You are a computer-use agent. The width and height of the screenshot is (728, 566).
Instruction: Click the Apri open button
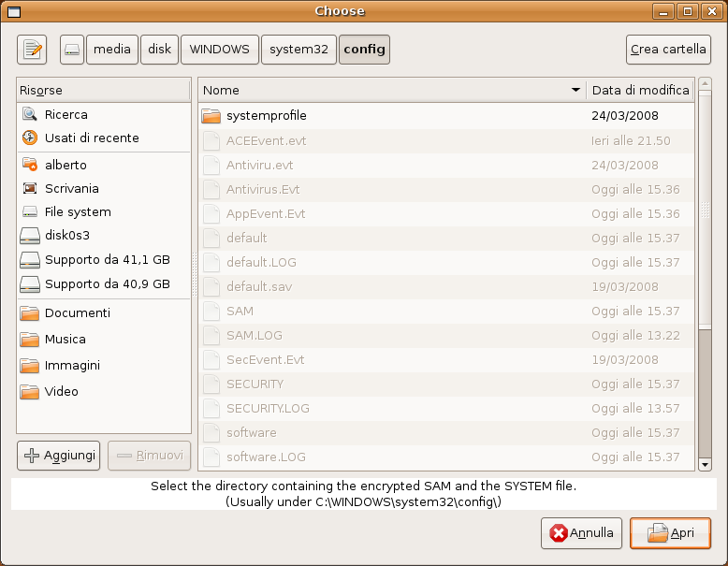[670, 533]
